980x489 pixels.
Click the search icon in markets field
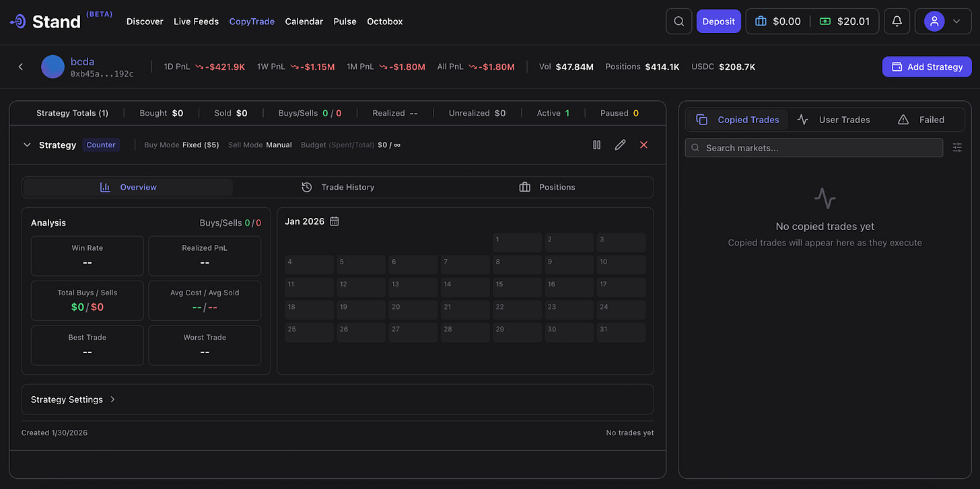point(695,148)
